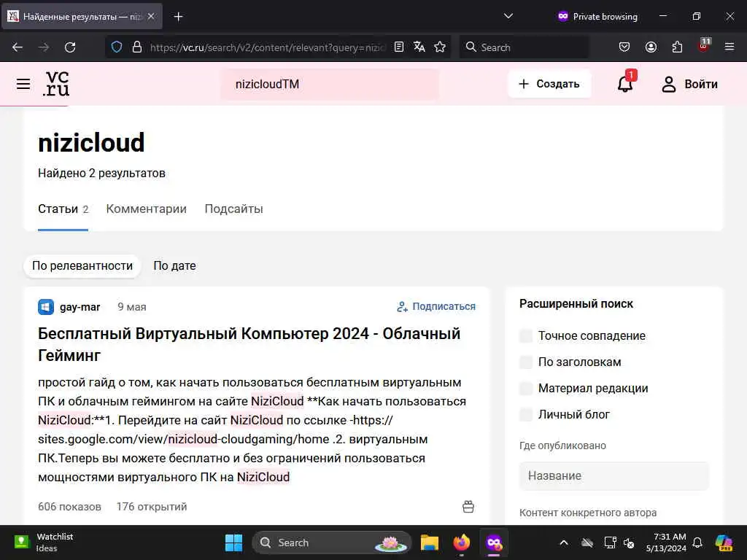Open article Бесплатный Виртуальный Компьютер 2024
747x560 pixels.
point(249,344)
